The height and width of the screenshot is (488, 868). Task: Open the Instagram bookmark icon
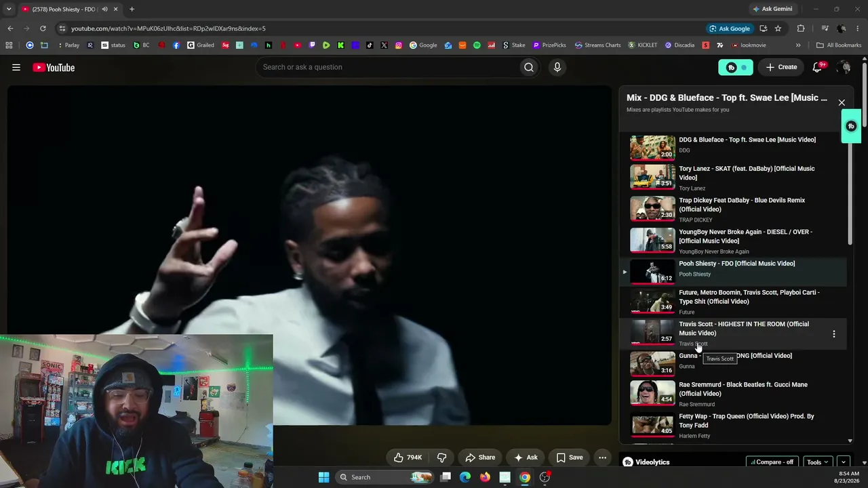point(398,45)
